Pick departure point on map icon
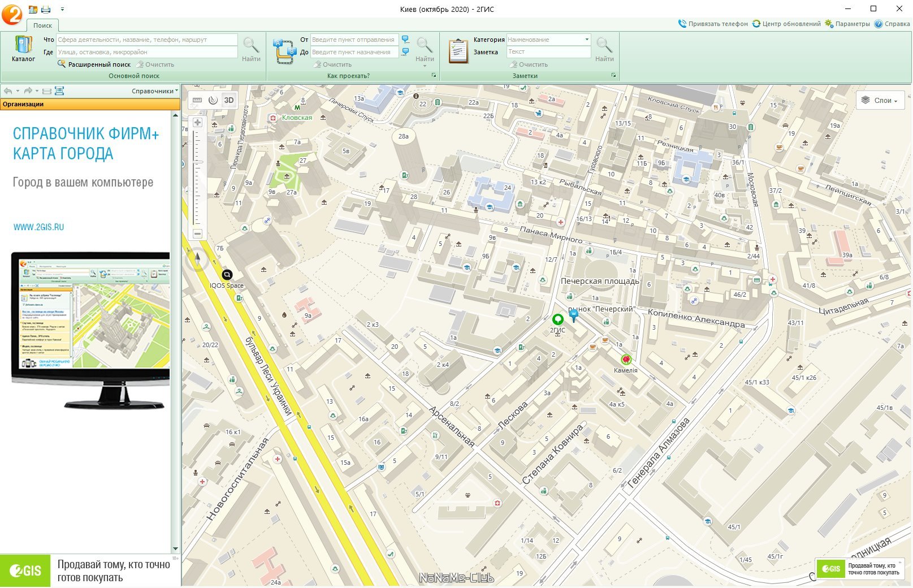Image resolution: width=913 pixels, height=588 pixels. point(405,40)
